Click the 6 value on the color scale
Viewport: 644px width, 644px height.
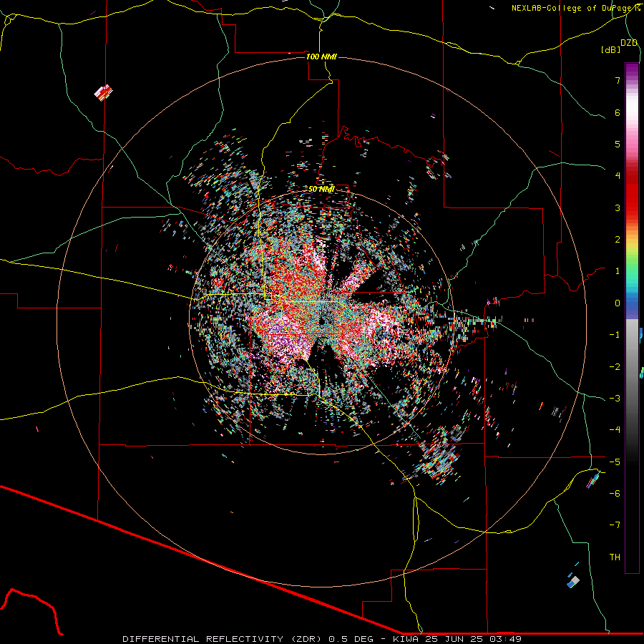(618, 112)
